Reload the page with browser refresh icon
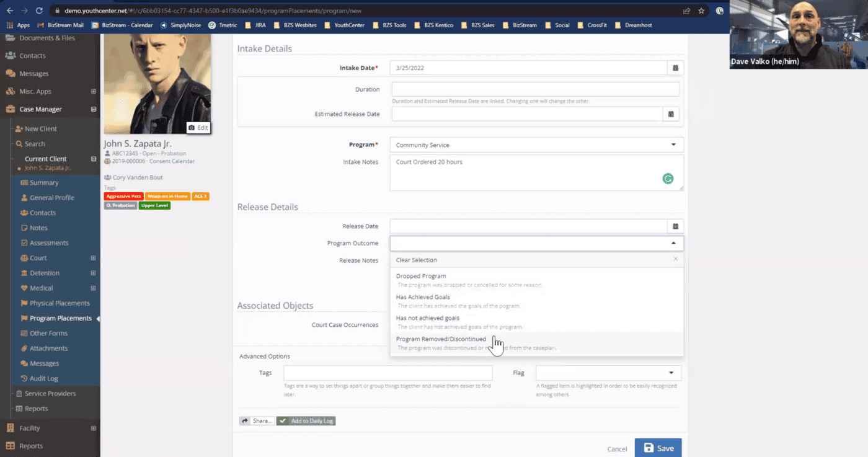This screenshot has height=457, width=868. click(39, 11)
